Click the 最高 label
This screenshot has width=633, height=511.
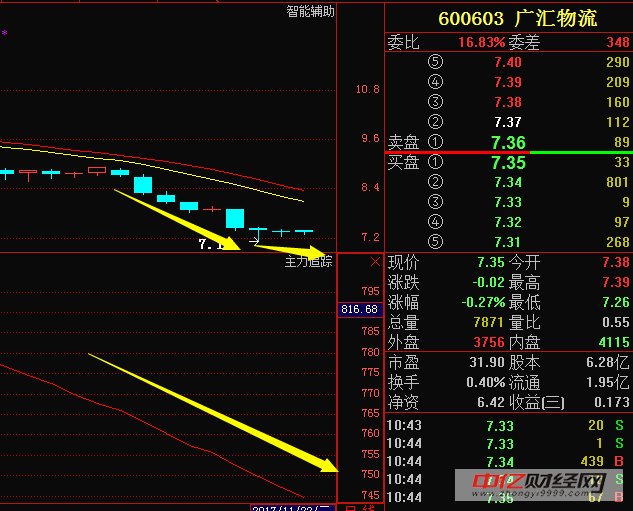point(524,283)
